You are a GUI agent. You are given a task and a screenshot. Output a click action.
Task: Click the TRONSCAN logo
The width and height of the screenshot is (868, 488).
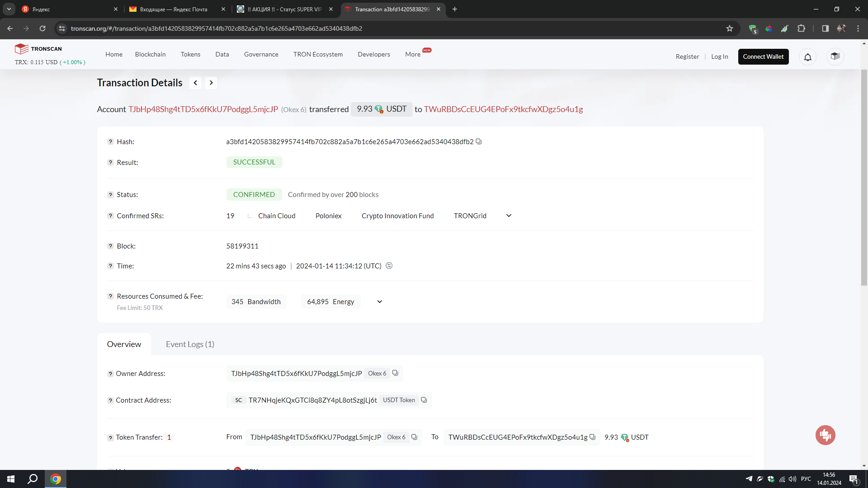click(38, 49)
